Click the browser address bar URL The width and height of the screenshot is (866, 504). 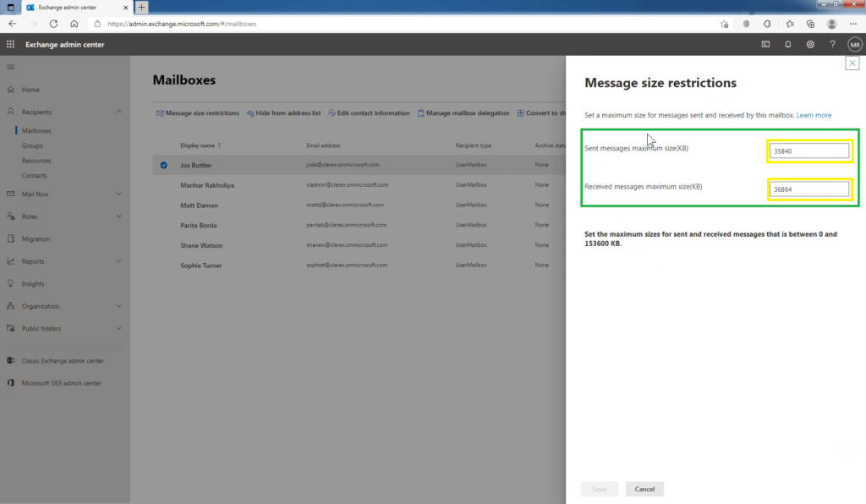[x=182, y=24]
